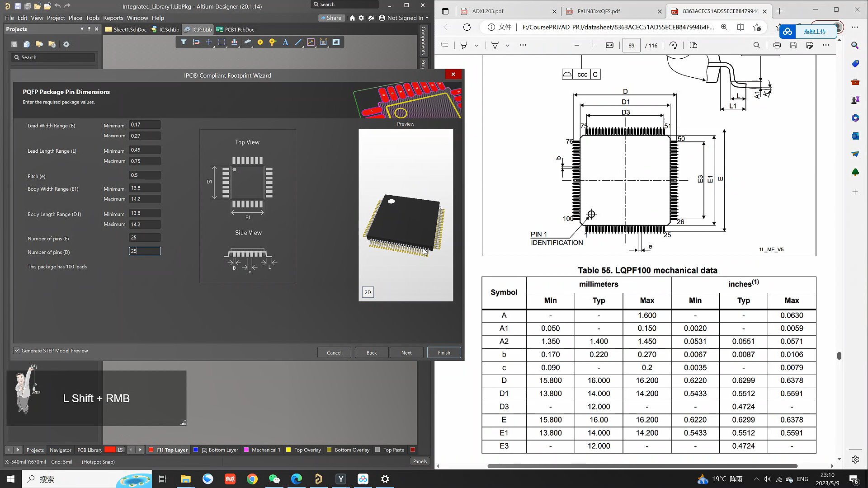Choose the Move objects cross tool

tap(209, 42)
